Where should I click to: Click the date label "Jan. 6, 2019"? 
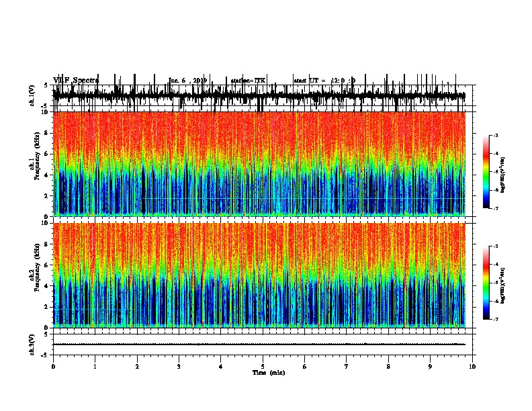coord(187,81)
